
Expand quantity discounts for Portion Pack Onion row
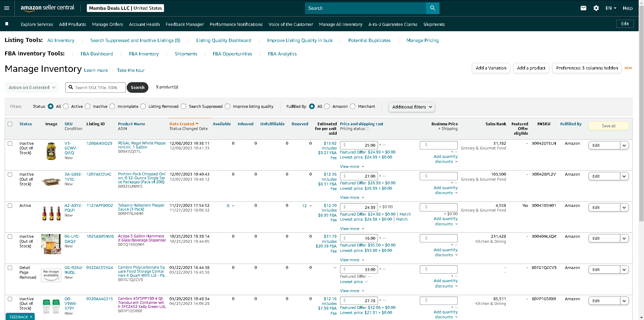[446, 190]
